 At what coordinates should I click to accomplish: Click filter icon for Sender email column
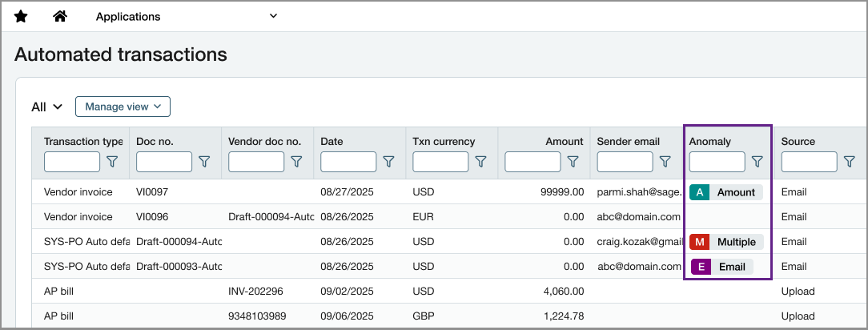click(x=665, y=162)
